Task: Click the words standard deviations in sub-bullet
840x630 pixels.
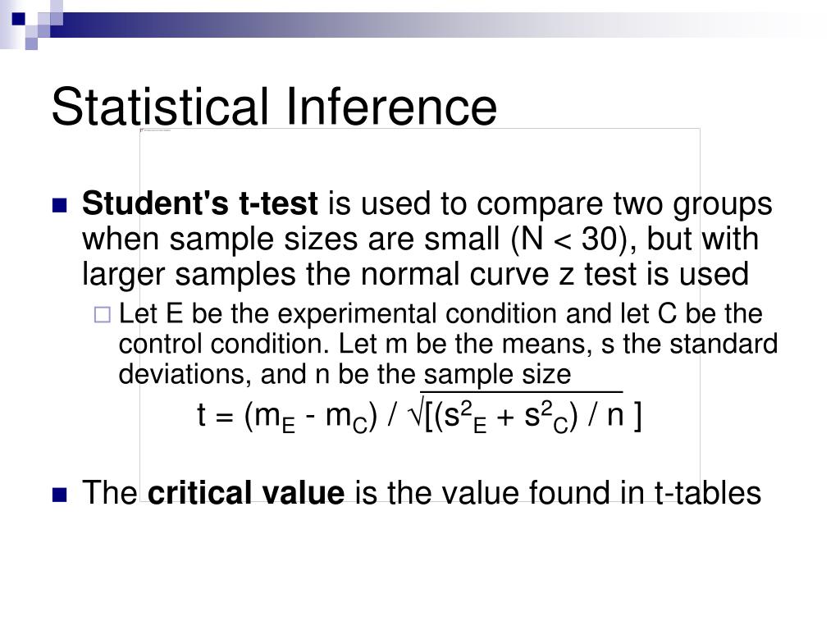Action: (722, 344)
